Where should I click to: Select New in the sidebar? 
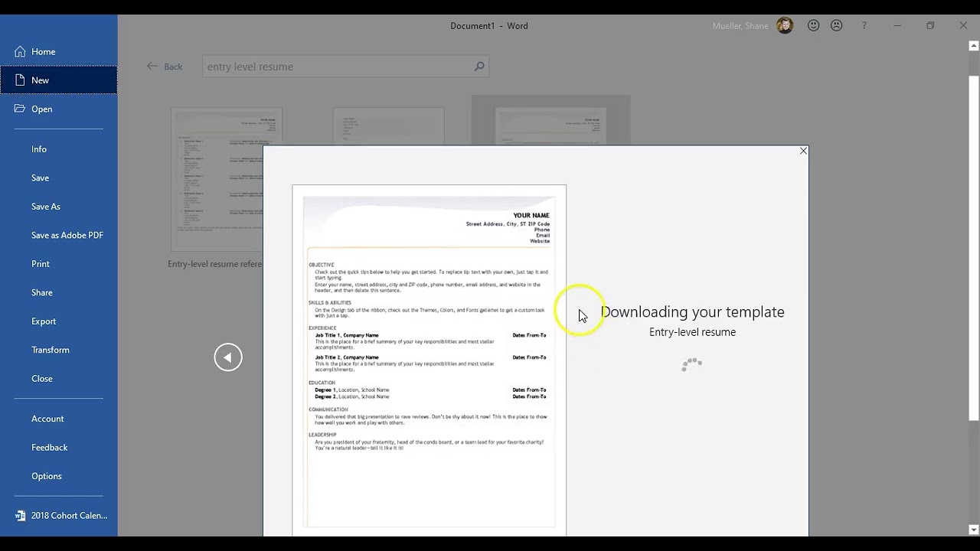coord(58,80)
